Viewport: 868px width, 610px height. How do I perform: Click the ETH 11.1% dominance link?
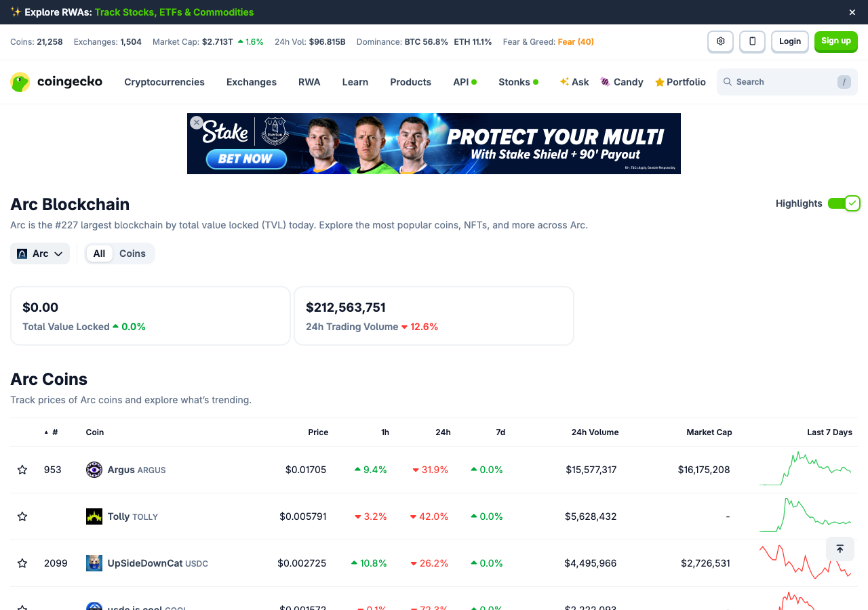click(473, 42)
